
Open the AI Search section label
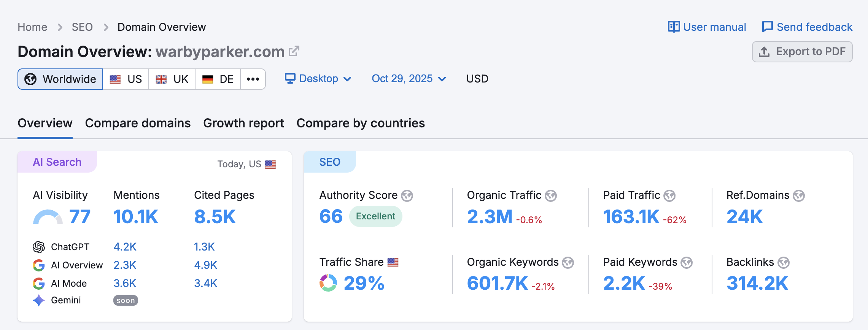(57, 162)
